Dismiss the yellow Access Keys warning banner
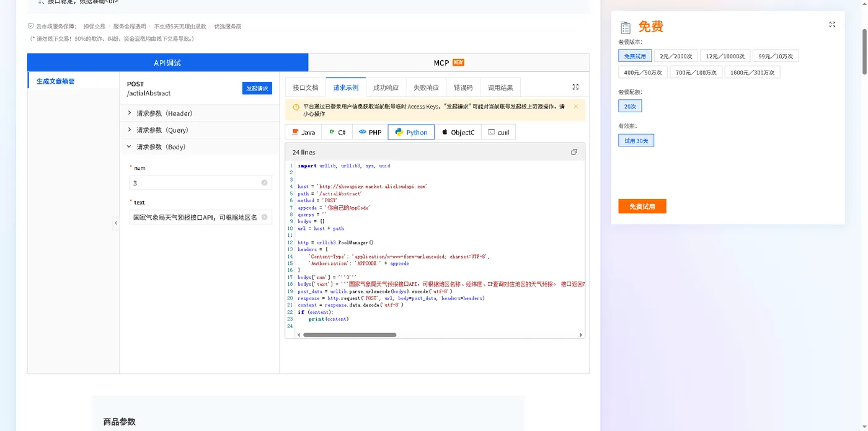The image size is (868, 431). [x=576, y=106]
